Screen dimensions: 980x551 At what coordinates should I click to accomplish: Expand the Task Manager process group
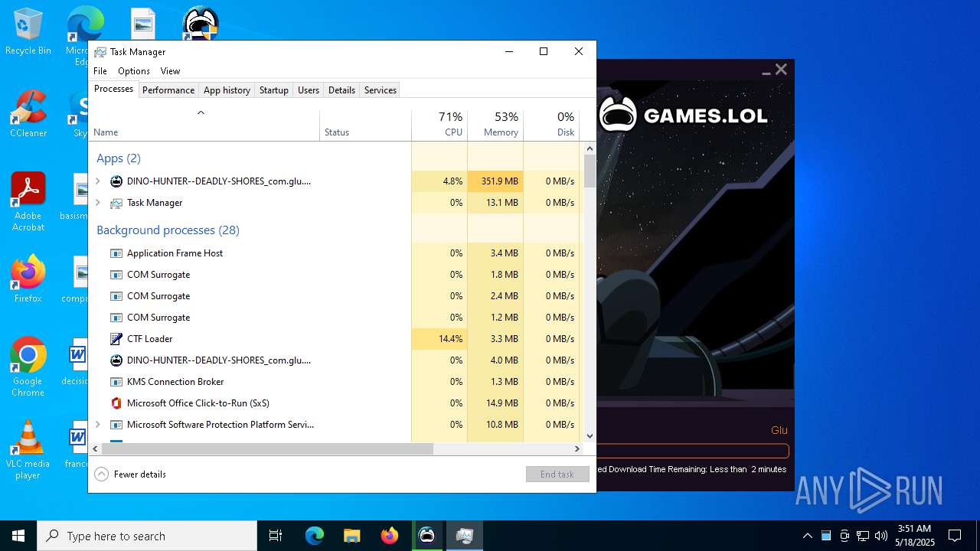(x=97, y=203)
